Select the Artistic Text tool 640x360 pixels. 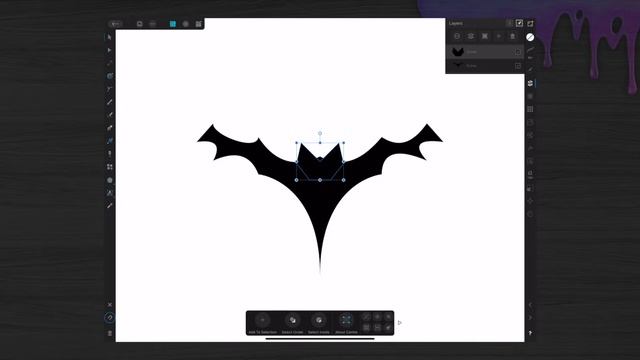(109, 193)
